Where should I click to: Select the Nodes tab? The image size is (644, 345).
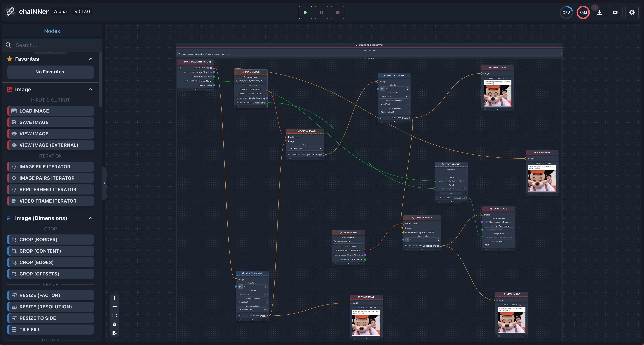[x=52, y=31]
